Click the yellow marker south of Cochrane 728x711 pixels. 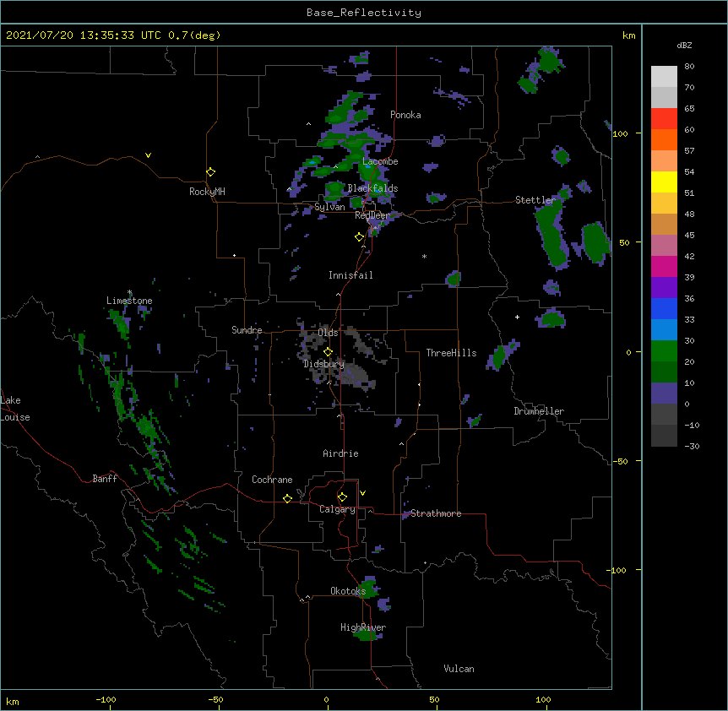pyautogui.click(x=287, y=498)
